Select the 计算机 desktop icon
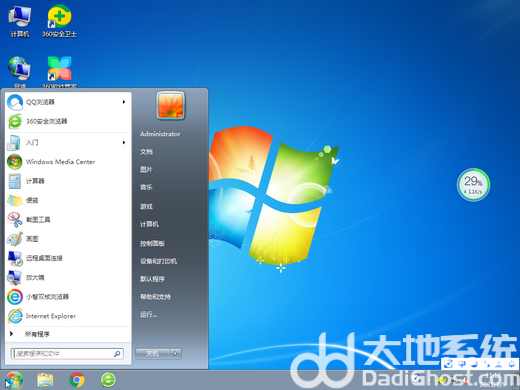 pyautogui.click(x=20, y=21)
